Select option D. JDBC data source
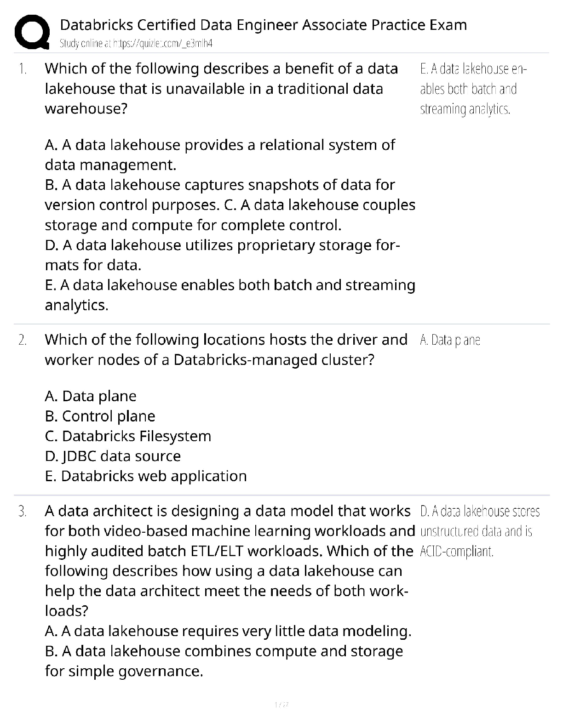The image size is (563, 728). (x=113, y=456)
